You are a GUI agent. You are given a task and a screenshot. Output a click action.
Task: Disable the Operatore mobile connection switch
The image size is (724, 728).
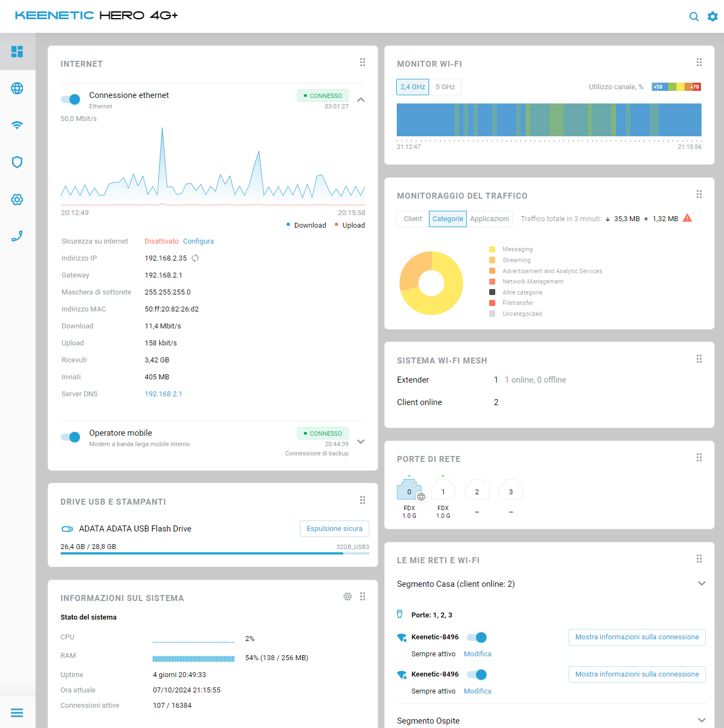(71, 437)
